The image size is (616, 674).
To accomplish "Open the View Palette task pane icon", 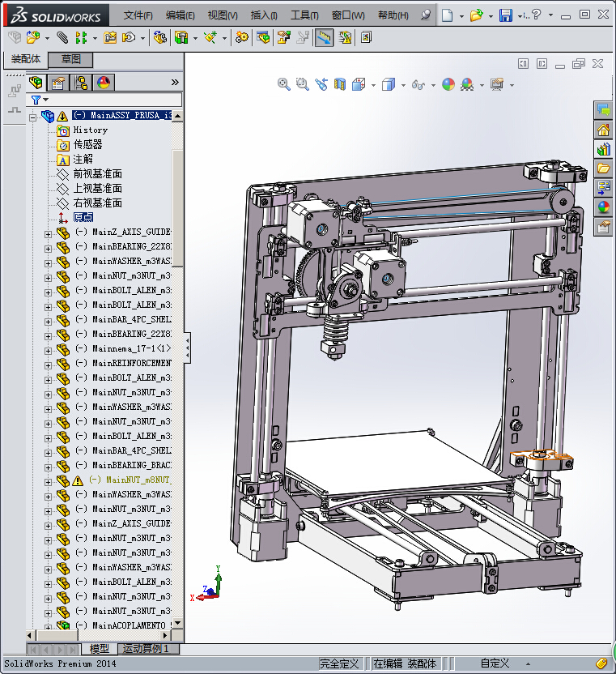I will click(603, 188).
